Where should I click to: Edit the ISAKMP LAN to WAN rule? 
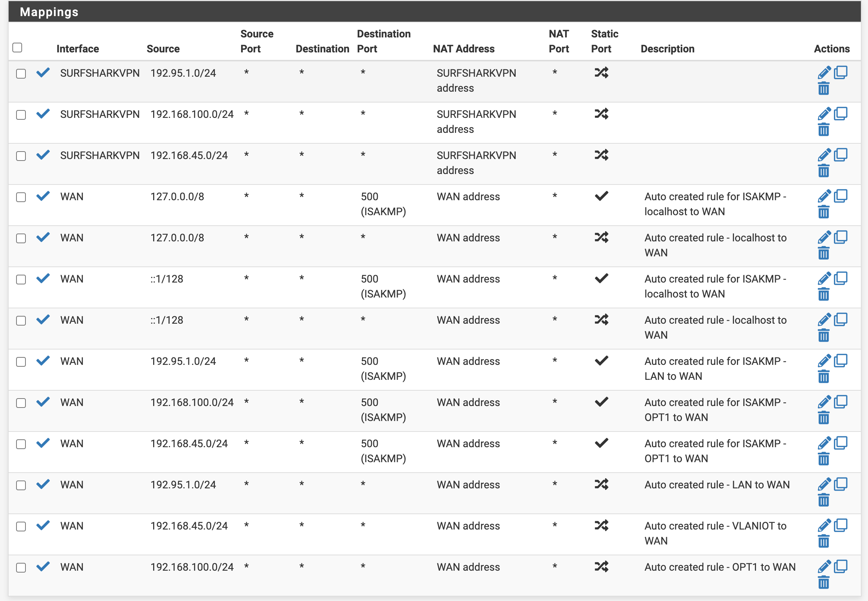pyautogui.click(x=824, y=360)
